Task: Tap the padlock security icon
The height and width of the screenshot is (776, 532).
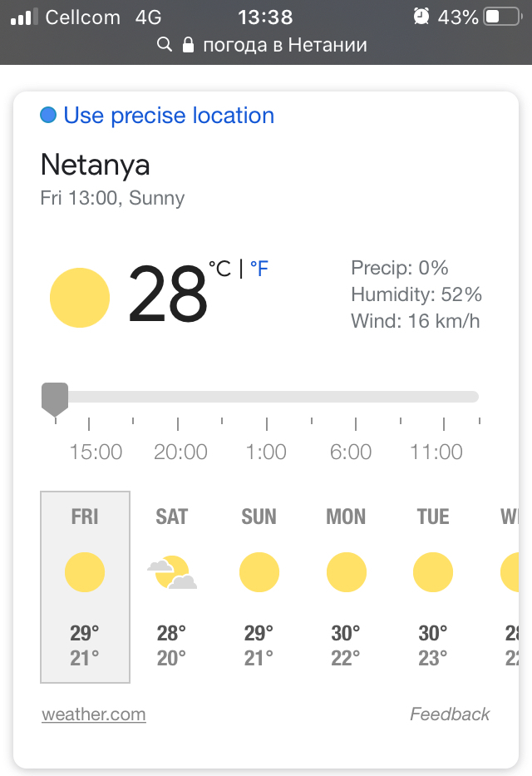Action: pos(188,45)
